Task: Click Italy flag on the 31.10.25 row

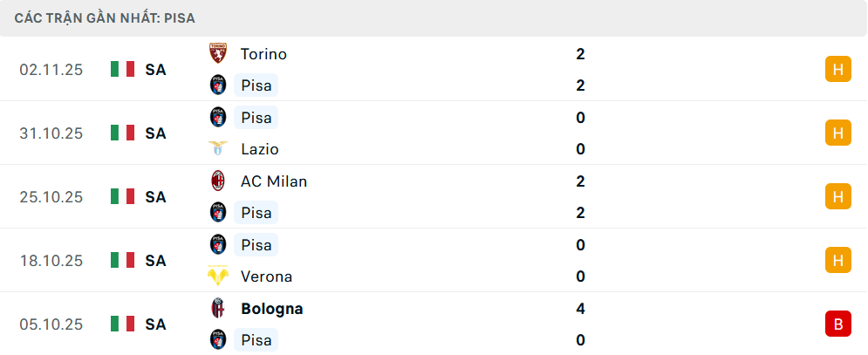Action: (123, 133)
